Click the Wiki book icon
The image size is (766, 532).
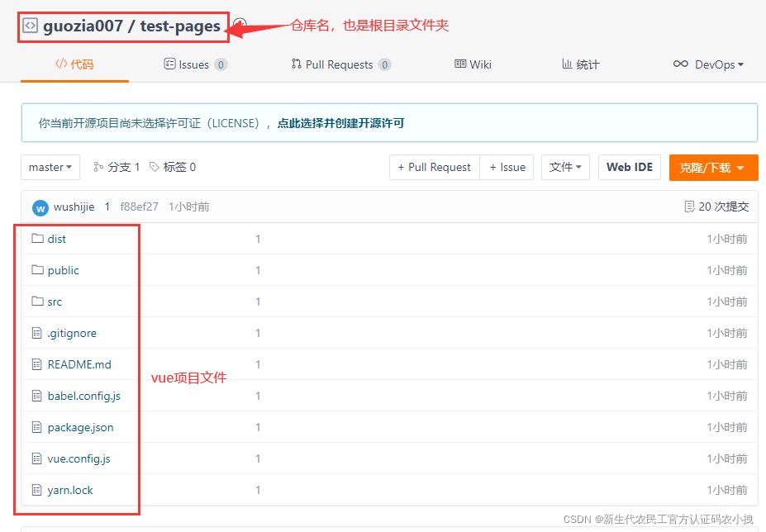click(x=460, y=64)
